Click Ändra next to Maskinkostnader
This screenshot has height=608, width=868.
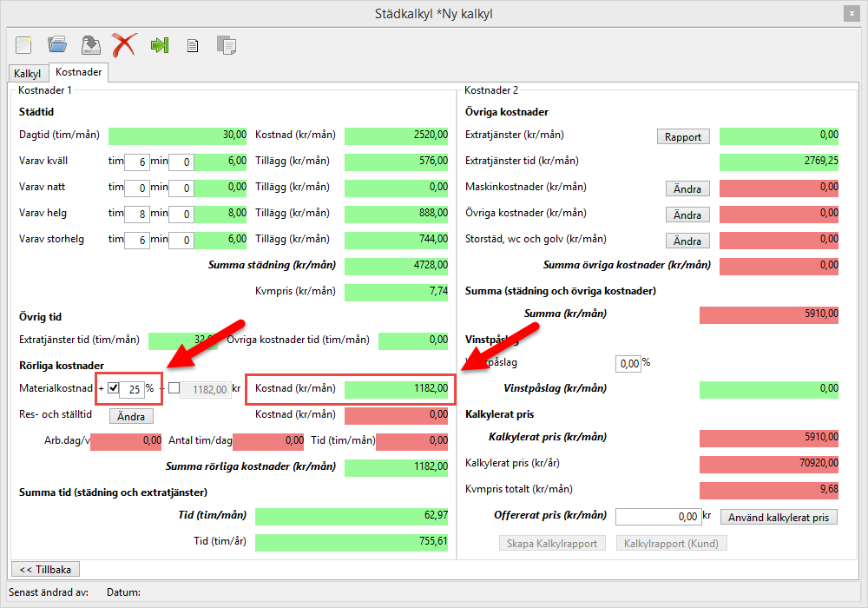[x=687, y=188]
